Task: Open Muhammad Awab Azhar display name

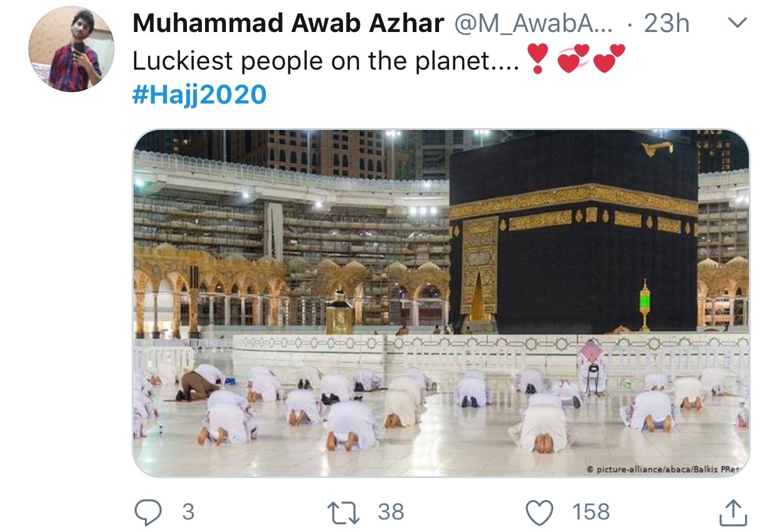Action: click(x=288, y=24)
